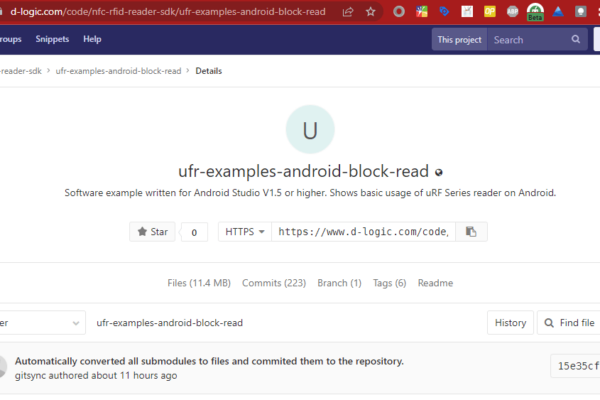This screenshot has width=600, height=400.
Task: Click the project description text
Action: coord(310,193)
